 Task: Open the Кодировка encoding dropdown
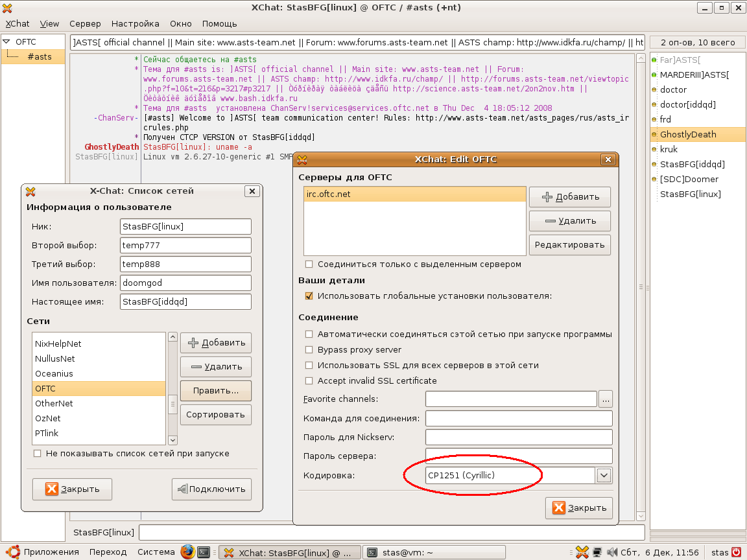pos(604,476)
